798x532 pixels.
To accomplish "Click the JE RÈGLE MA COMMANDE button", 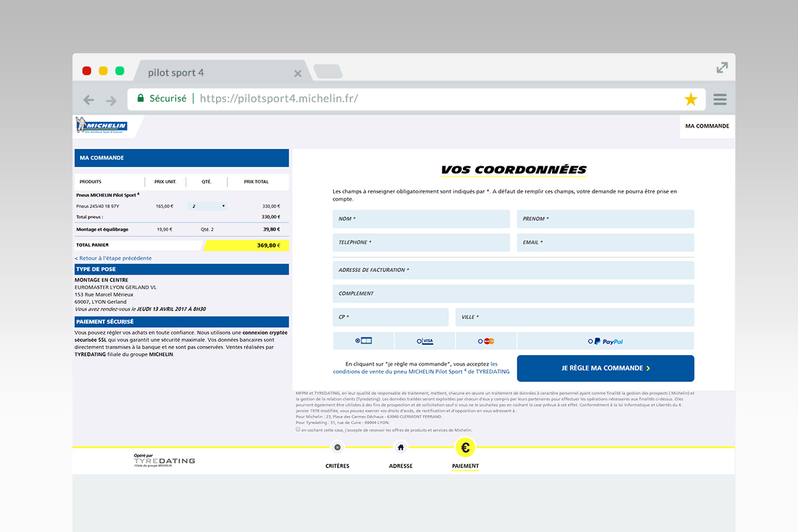I will click(605, 368).
